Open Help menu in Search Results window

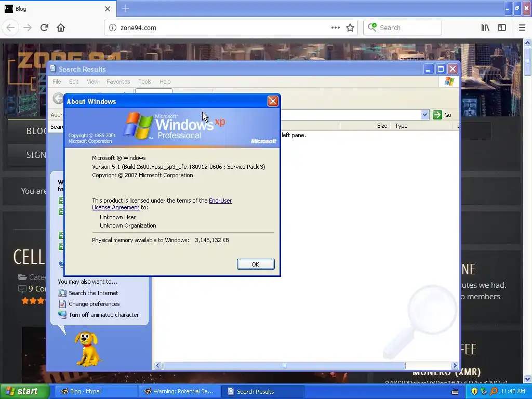(x=165, y=82)
